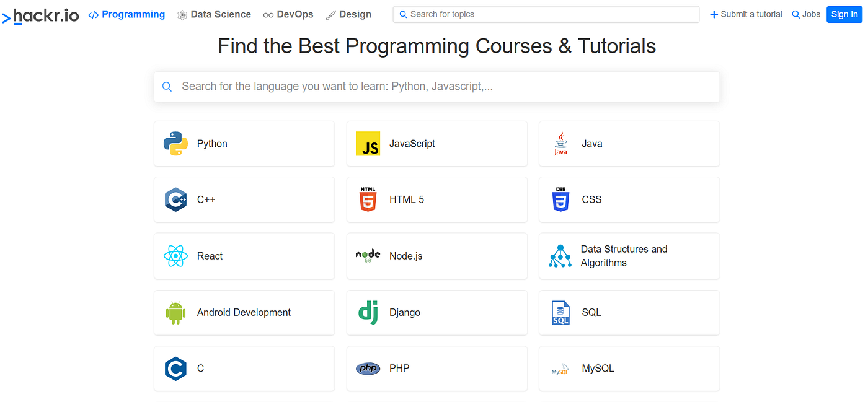Focus the language search input box

tap(437, 87)
